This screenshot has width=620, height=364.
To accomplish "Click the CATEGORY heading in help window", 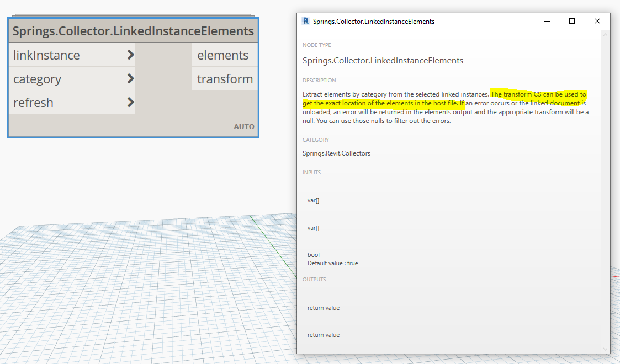I will (x=316, y=140).
